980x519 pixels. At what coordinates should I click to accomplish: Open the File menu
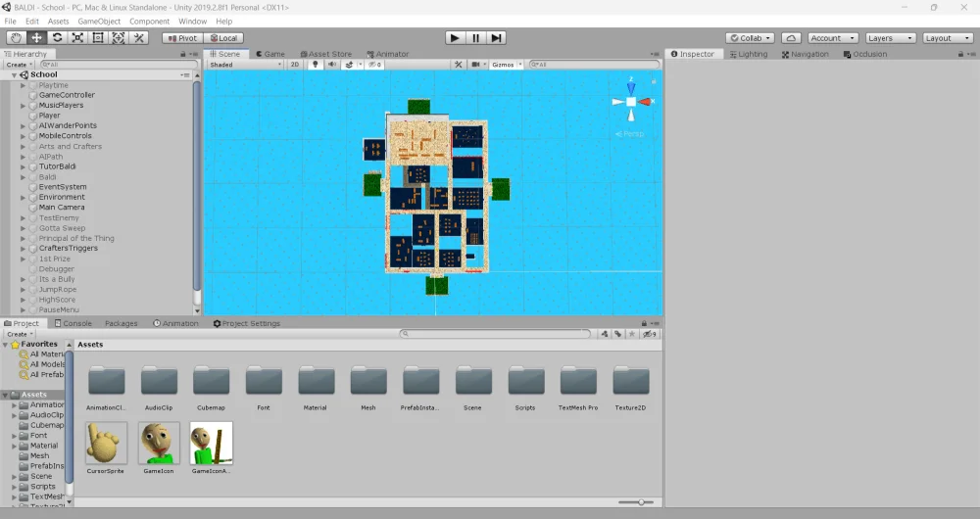[11, 22]
